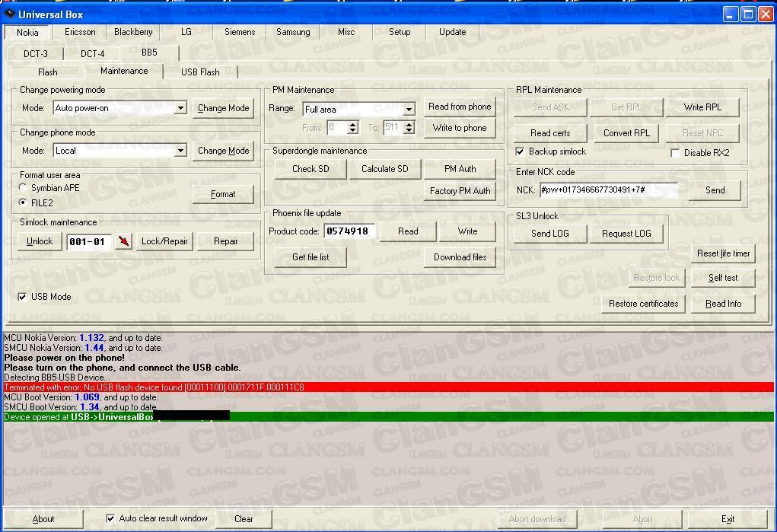
Task: Open the phone mode dropdown (Local)
Action: (181, 151)
